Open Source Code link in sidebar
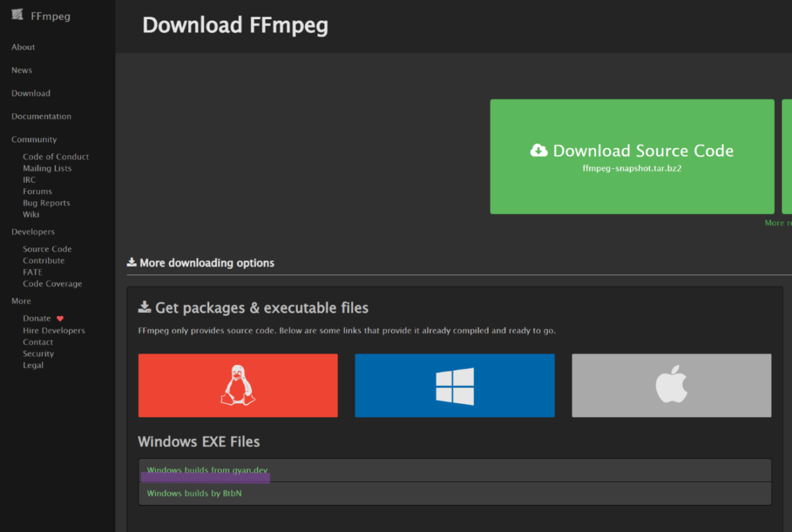 [48, 249]
